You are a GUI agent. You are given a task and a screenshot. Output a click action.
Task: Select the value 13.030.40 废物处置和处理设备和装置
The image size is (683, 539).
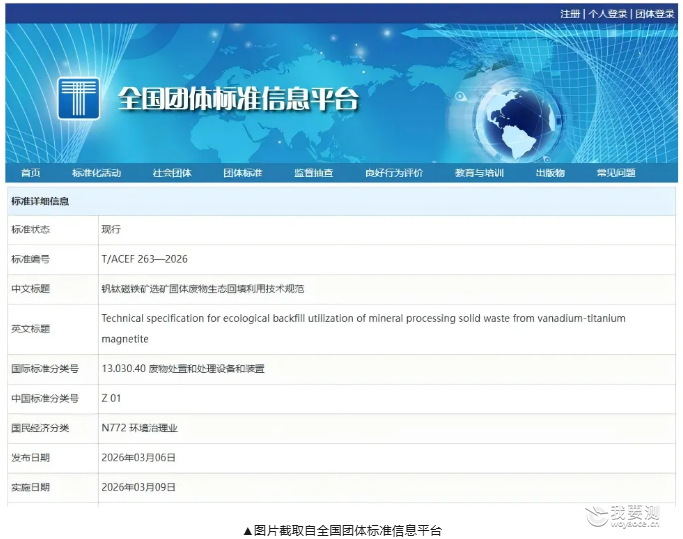pyautogui.click(x=183, y=369)
